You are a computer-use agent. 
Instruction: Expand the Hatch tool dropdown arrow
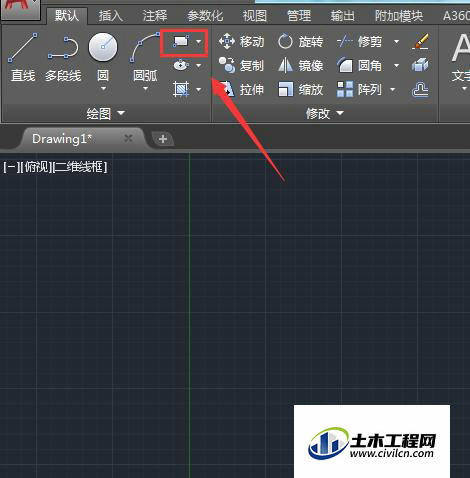199,89
